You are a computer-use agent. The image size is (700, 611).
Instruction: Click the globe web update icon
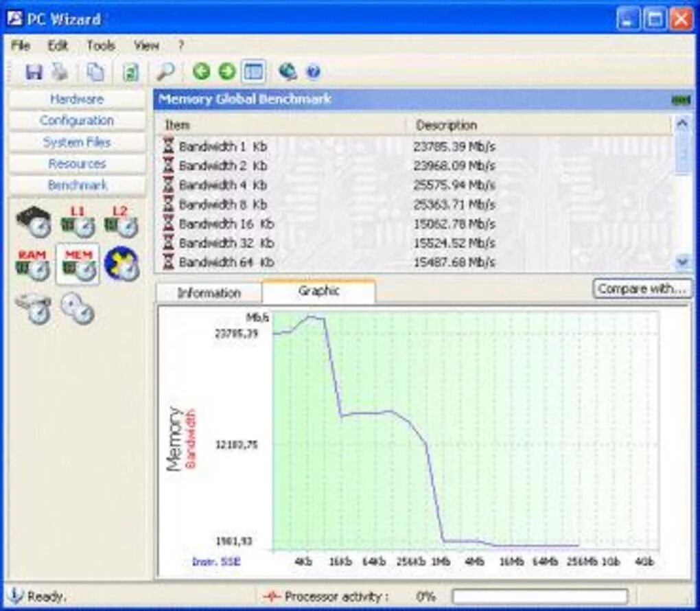pos(288,71)
